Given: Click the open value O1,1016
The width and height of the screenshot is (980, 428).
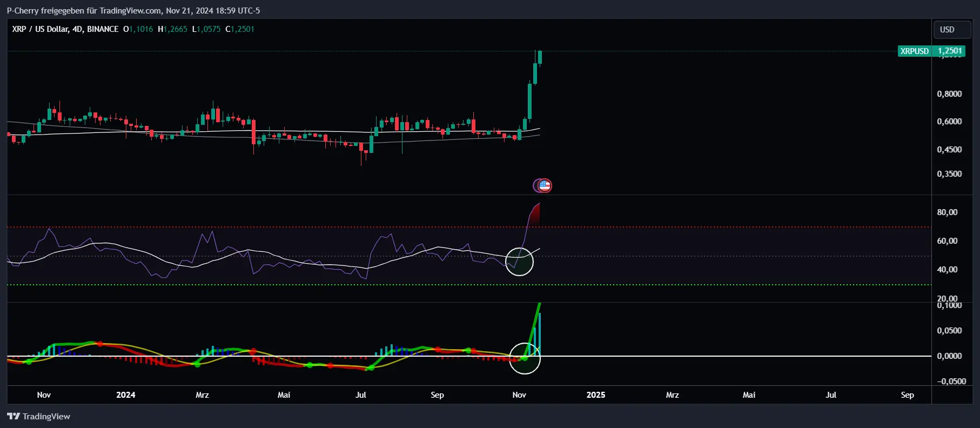Looking at the screenshot, I should tap(138, 29).
